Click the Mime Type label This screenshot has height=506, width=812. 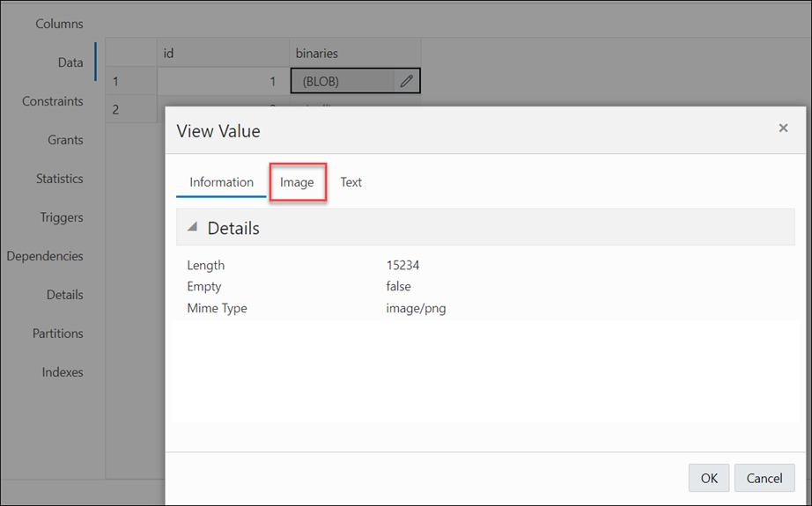217,308
